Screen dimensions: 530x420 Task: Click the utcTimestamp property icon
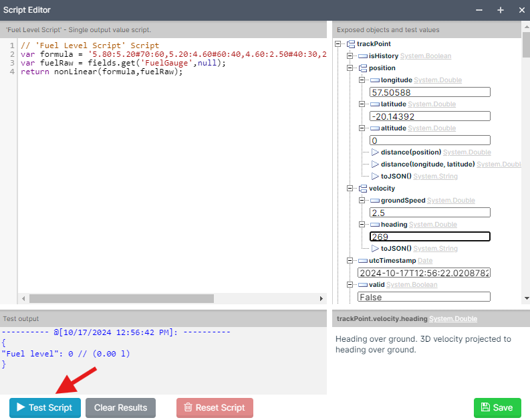[363, 261]
